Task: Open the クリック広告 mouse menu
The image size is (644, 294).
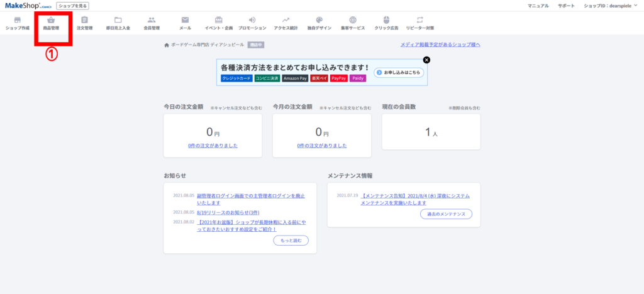Action: 386,23
